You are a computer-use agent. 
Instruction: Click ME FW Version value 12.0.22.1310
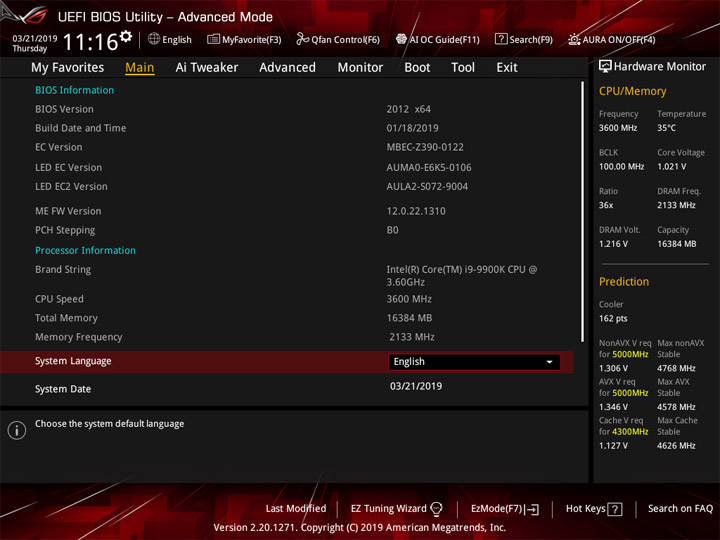[x=416, y=211]
